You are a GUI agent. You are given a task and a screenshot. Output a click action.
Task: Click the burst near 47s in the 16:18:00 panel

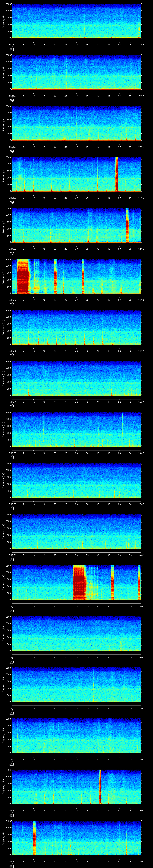pos(112,583)
